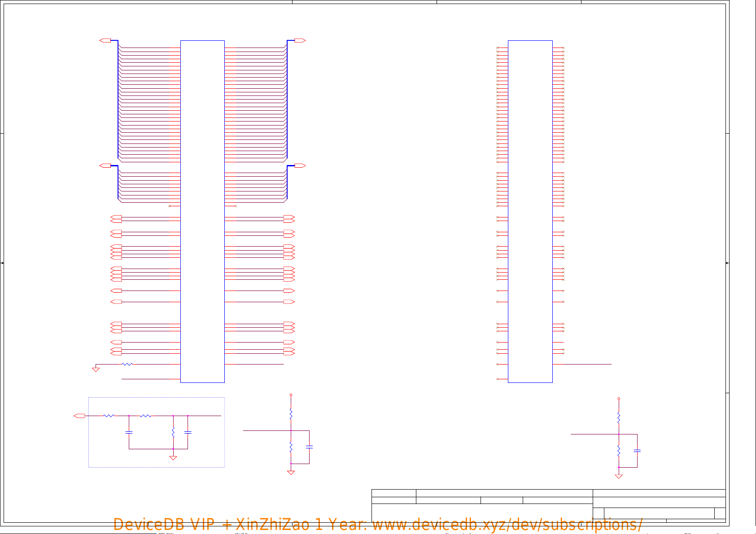The image size is (756, 534).
Task: Select the power node atop the right voltage divider
Action: (x=619, y=399)
